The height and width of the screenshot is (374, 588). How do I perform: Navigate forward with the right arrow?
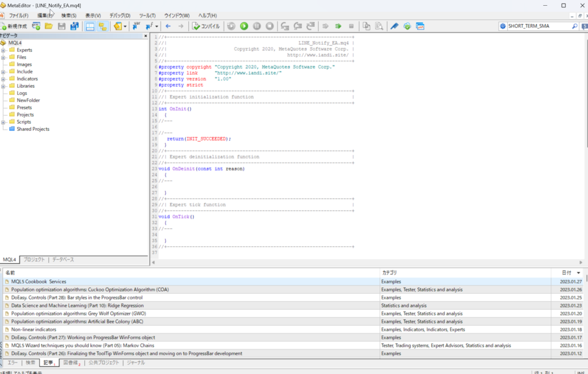point(181,26)
